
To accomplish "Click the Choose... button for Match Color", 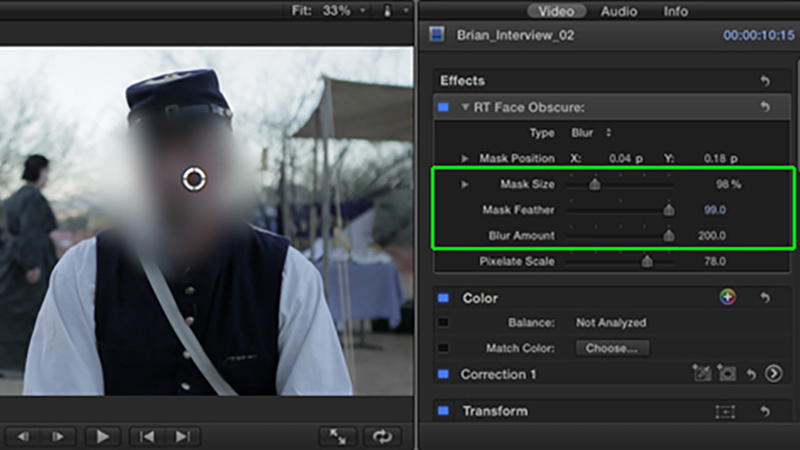I will pyautogui.click(x=612, y=349).
